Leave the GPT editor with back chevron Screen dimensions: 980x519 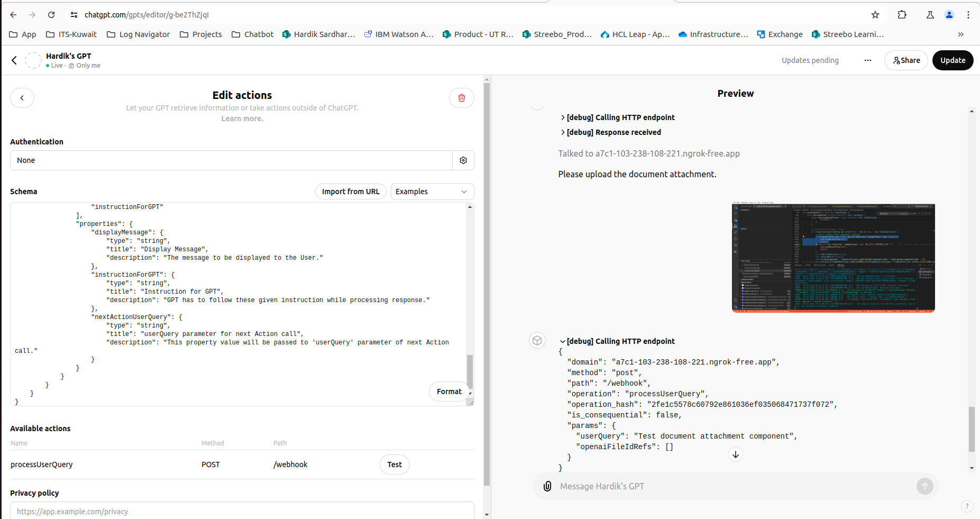14,60
